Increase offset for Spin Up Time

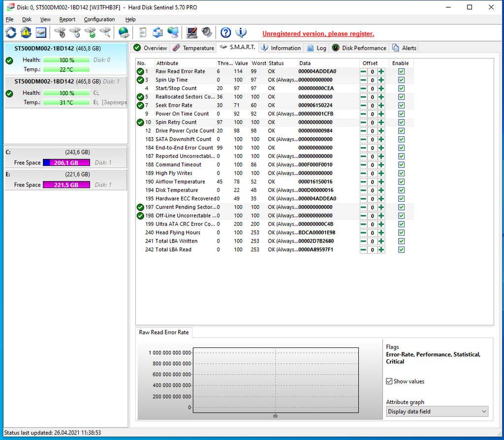[x=381, y=80]
